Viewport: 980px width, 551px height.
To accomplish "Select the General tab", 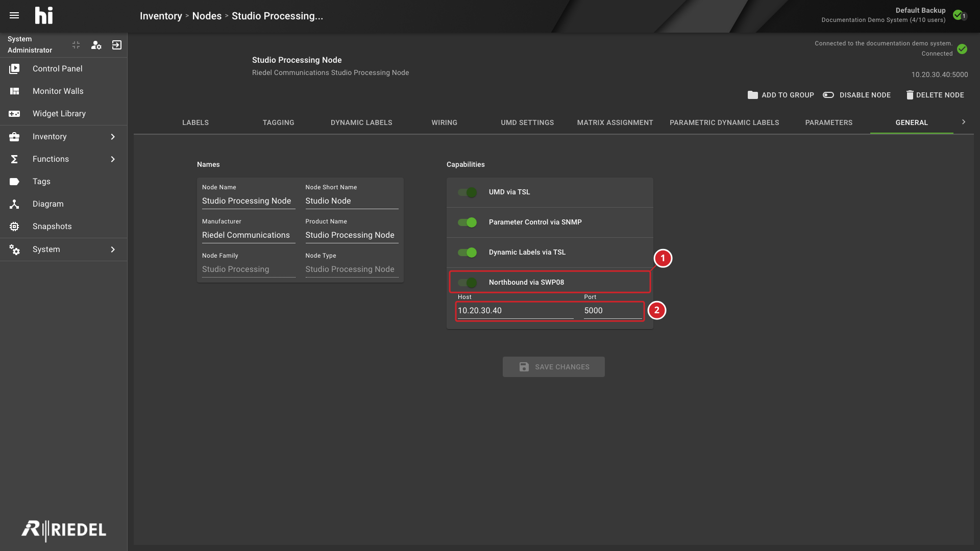I will 912,122.
